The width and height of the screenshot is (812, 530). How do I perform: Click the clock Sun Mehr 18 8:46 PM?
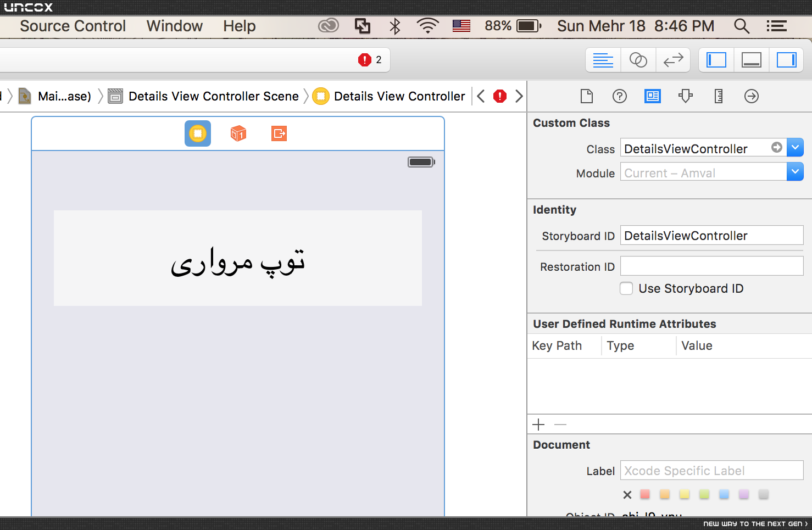pos(636,26)
